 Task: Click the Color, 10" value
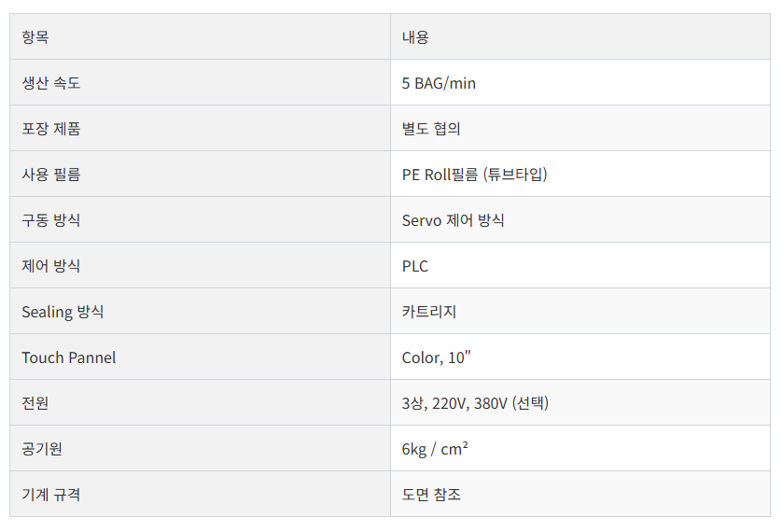point(436,357)
